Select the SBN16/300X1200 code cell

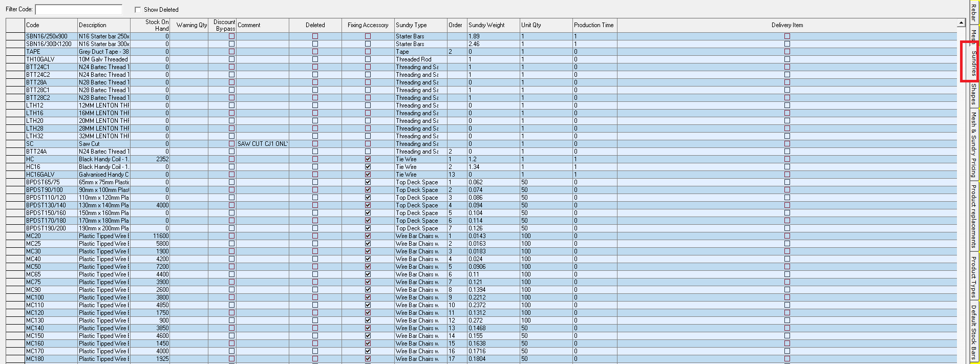tap(51, 44)
